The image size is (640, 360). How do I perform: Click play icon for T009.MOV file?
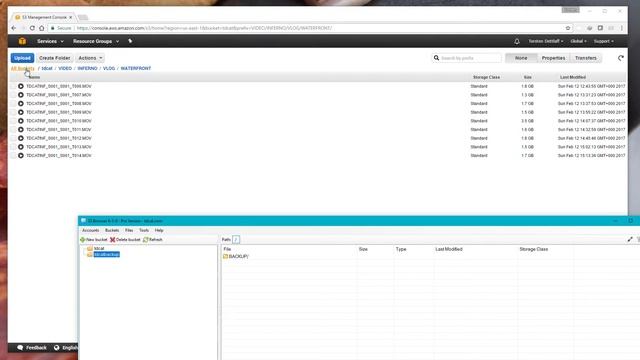point(20,112)
